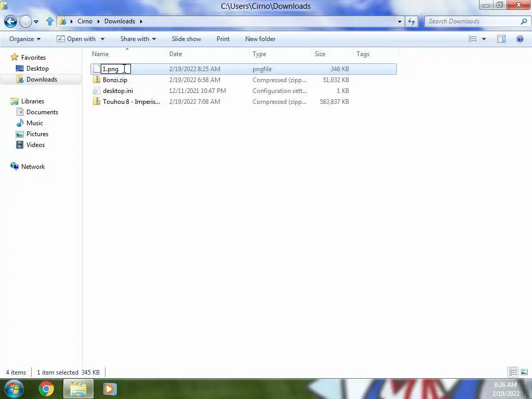Select the Downloads breadcrumb in the address bar
This screenshot has height=399, width=532.
tap(119, 21)
